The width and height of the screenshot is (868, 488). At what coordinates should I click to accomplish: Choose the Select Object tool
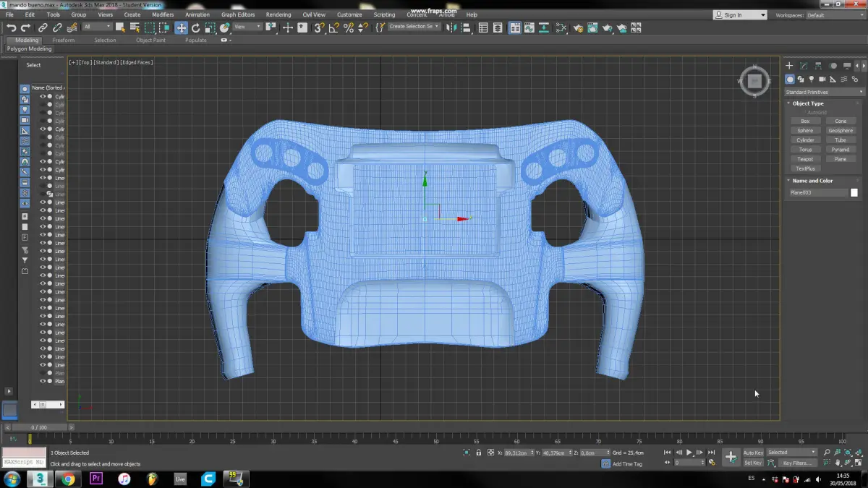(x=120, y=27)
